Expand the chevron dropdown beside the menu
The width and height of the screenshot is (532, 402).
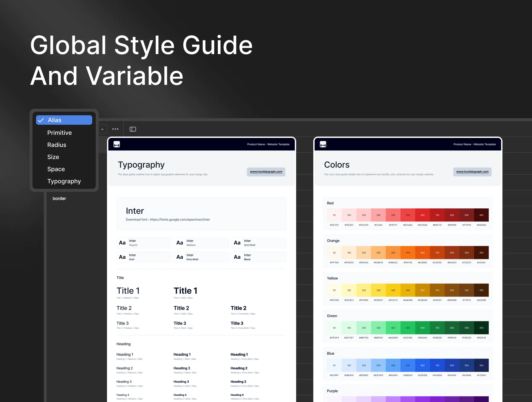coord(102,129)
